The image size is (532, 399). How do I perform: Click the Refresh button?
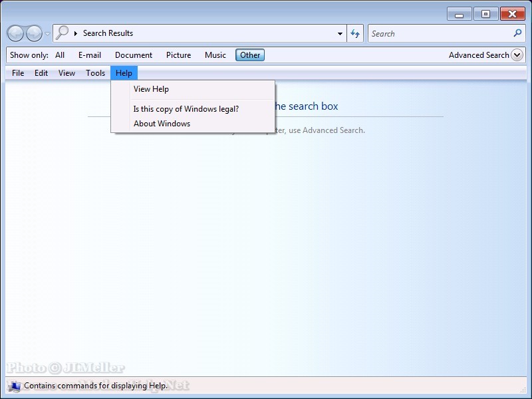[355, 33]
